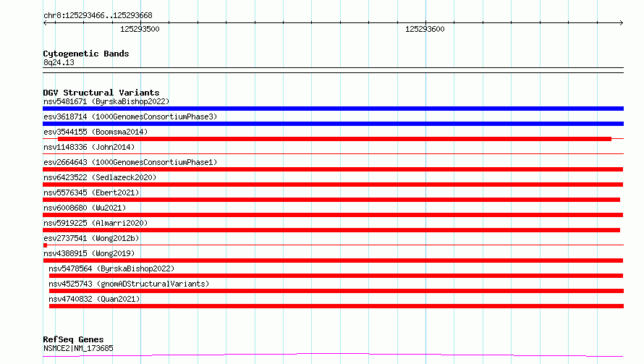Click the 8q24.13 band label
This screenshot has width=644, height=364.
click(x=59, y=62)
